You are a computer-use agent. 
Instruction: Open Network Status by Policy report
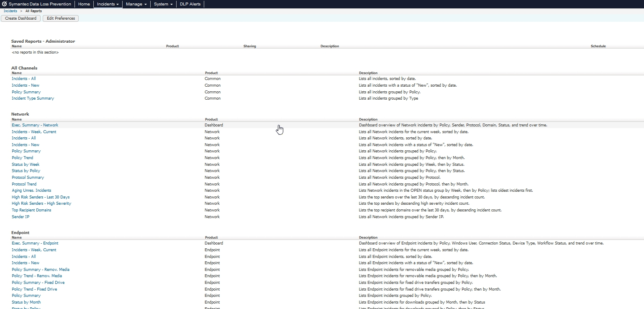pyautogui.click(x=26, y=171)
